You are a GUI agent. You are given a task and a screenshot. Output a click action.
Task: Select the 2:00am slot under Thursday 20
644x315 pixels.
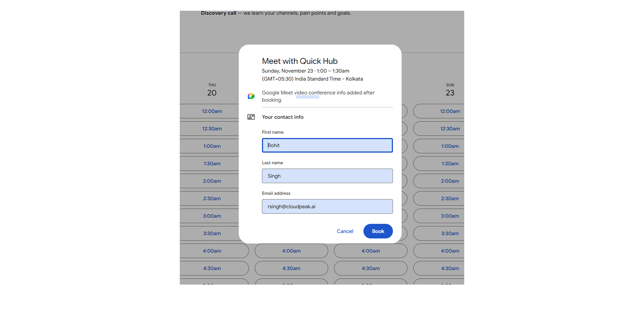point(212,181)
